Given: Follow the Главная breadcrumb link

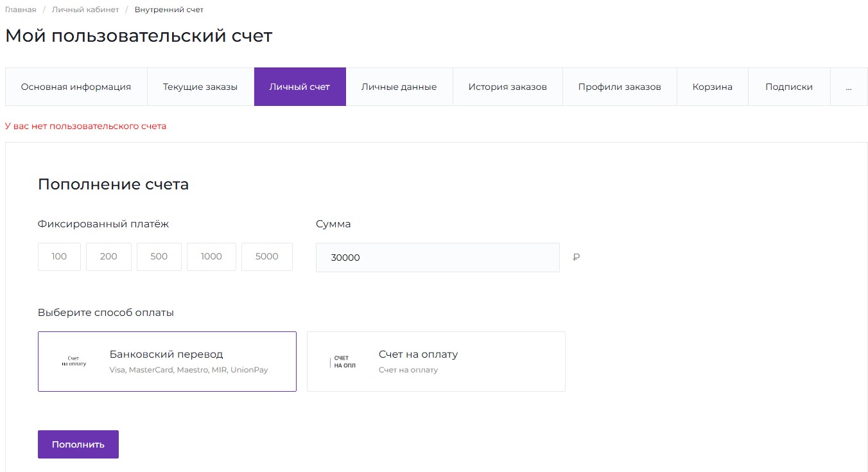Looking at the screenshot, I should coord(21,10).
